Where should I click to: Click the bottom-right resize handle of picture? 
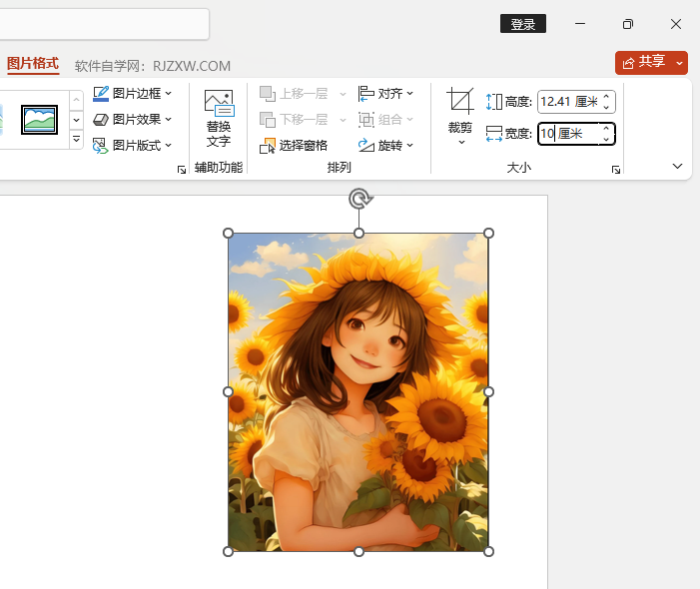pos(489,552)
